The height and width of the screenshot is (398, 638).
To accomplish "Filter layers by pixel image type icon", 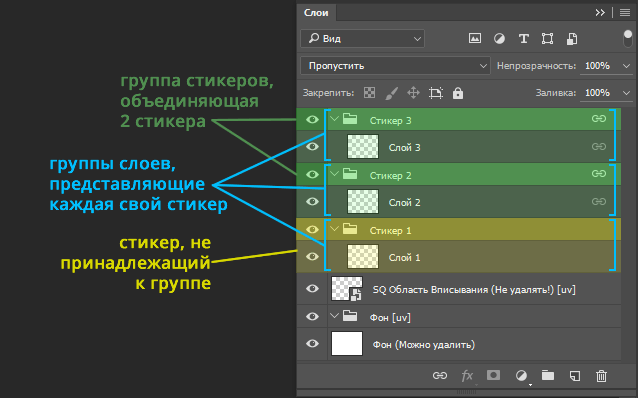I will (474, 39).
